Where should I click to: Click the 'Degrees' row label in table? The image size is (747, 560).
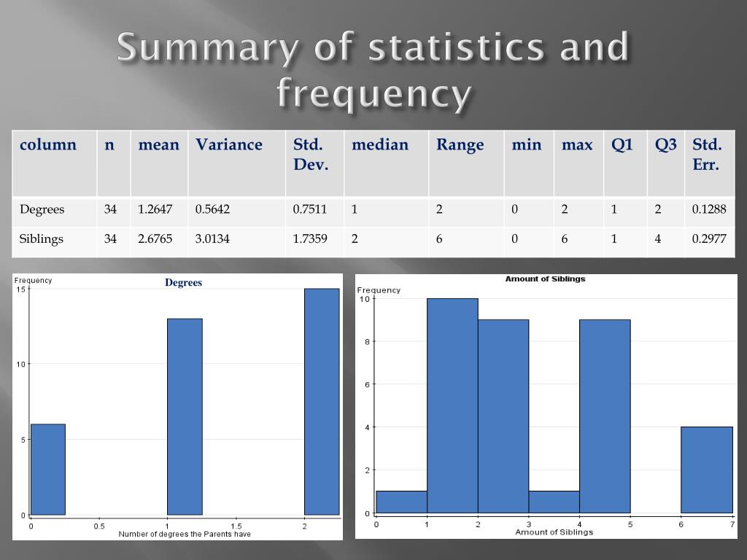pos(42,209)
